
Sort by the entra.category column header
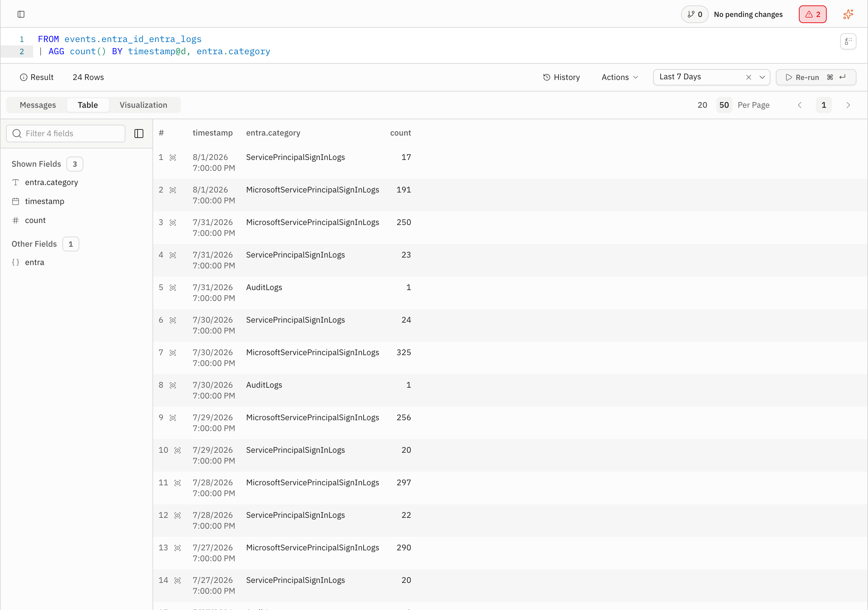point(273,133)
